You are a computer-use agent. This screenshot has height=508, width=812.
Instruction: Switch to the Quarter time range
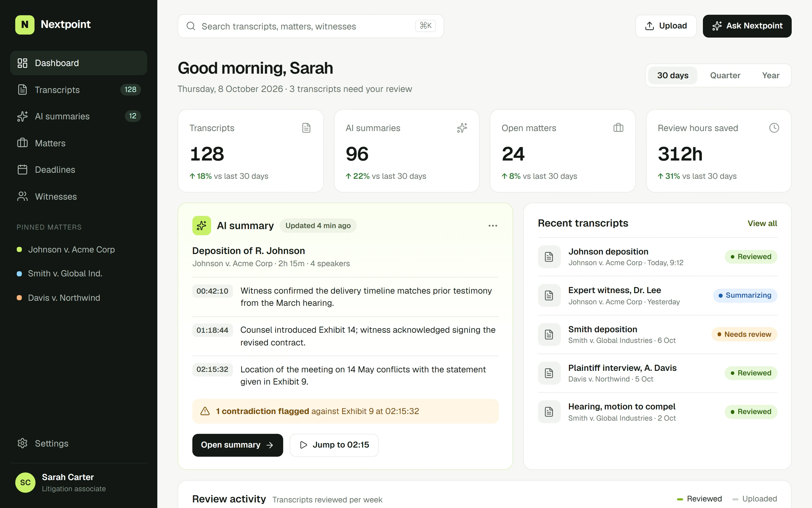(725, 76)
